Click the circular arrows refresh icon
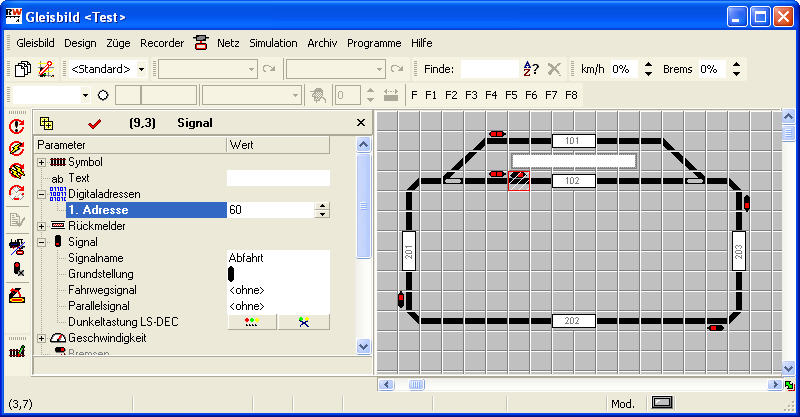Viewport: 800px width, 417px height. (x=17, y=192)
